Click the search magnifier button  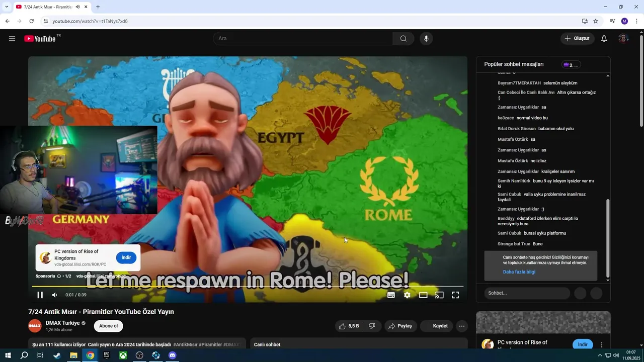point(404,39)
